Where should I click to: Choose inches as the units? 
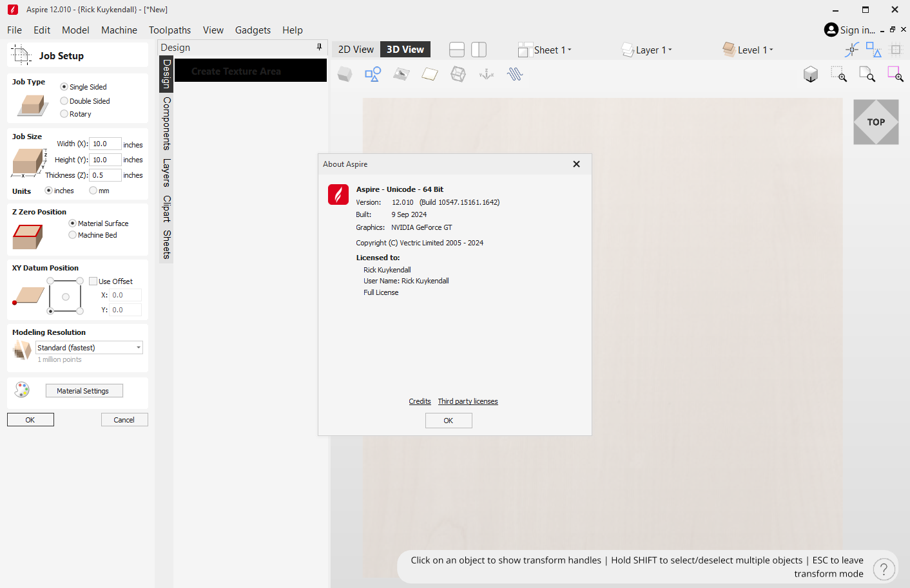point(48,191)
